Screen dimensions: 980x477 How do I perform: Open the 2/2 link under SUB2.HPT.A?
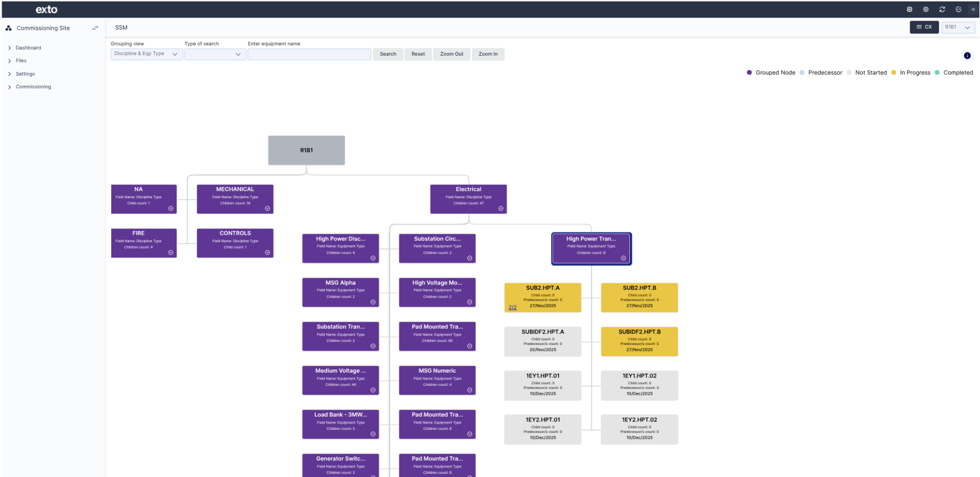(x=512, y=307)
